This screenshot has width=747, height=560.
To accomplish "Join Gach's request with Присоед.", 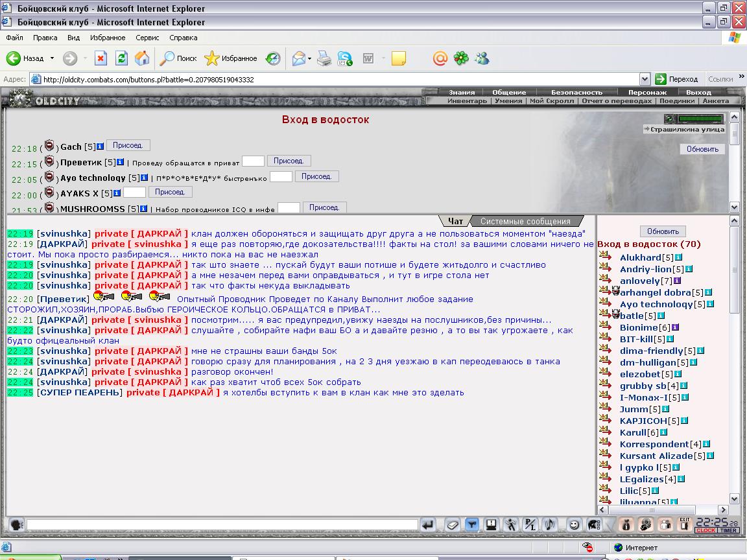I will point(128,145).
